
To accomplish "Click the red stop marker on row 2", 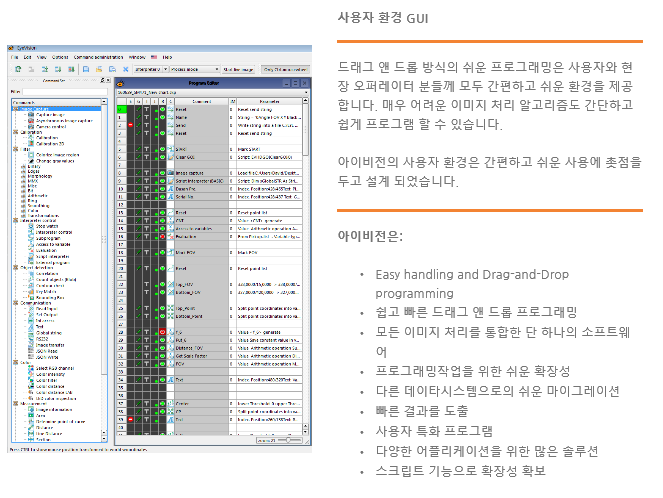I will (x=131, y=125).
